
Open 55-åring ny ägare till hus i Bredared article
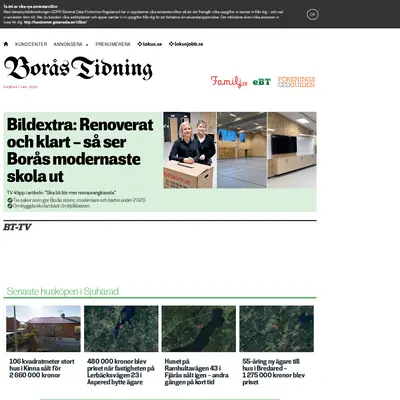[274, 372]
